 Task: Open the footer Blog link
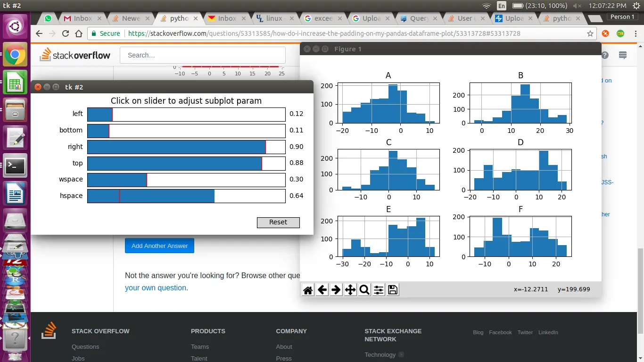click(x=478, y=332)
